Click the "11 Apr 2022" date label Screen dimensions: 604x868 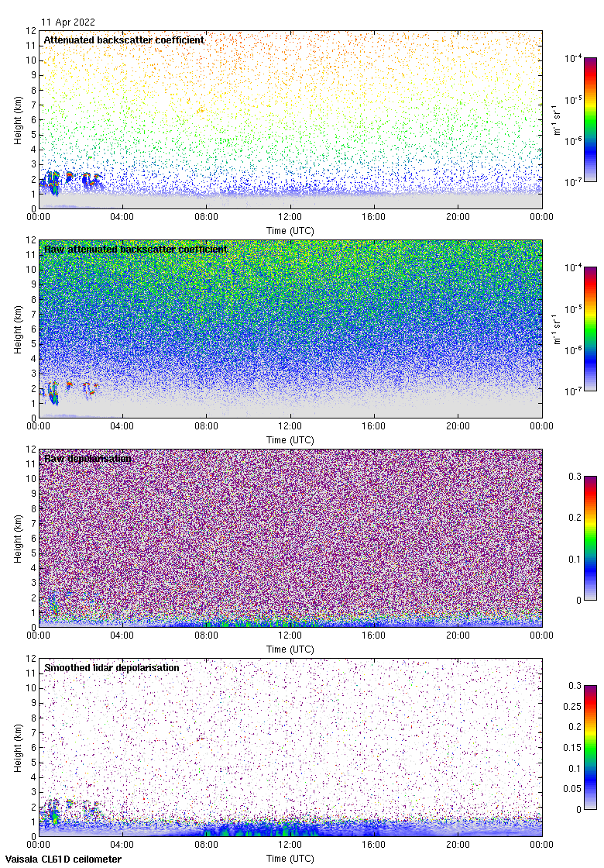tap(68, 23)
